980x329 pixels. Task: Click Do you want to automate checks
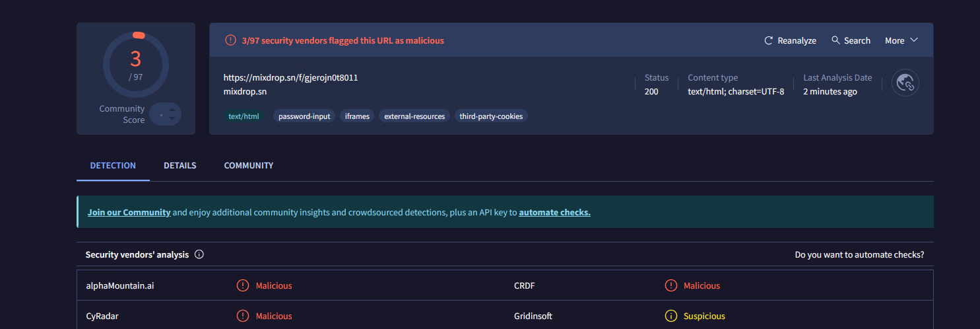pyautogui.click(x=859, y=254)
